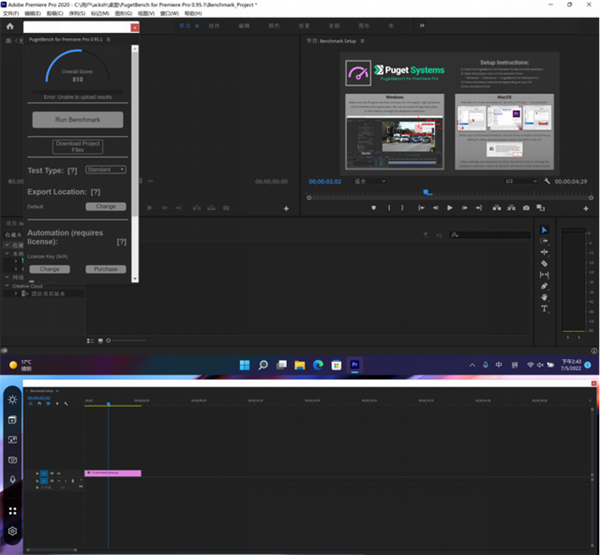Open the Test Type Standard dropdown
This screenshot has width=600, height=555.
click(x=105, y=169)
